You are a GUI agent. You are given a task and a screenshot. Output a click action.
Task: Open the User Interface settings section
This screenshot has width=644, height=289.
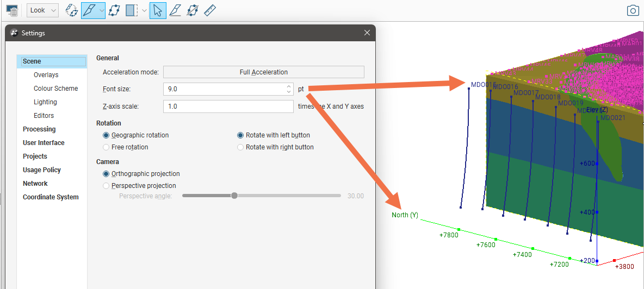click(x=44, y=143)
